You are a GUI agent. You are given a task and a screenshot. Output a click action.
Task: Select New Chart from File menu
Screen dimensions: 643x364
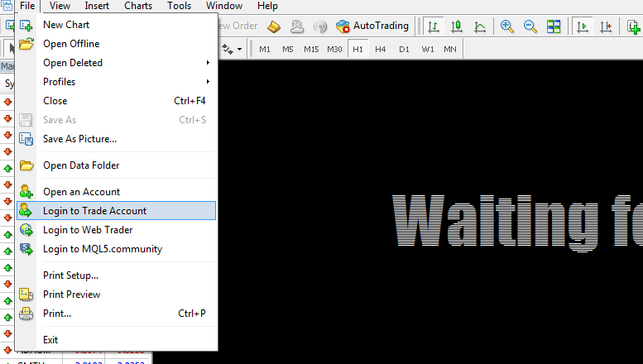[116, 25]
